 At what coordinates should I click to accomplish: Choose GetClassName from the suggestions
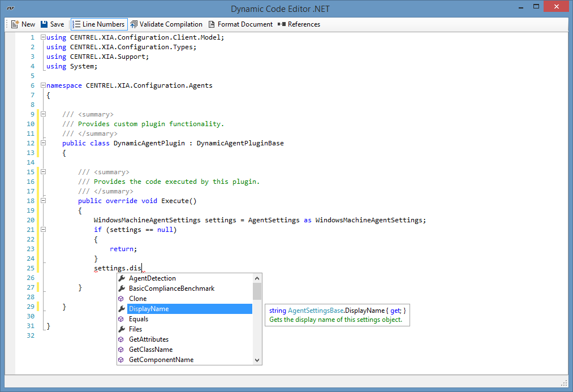tap(184, 350)
